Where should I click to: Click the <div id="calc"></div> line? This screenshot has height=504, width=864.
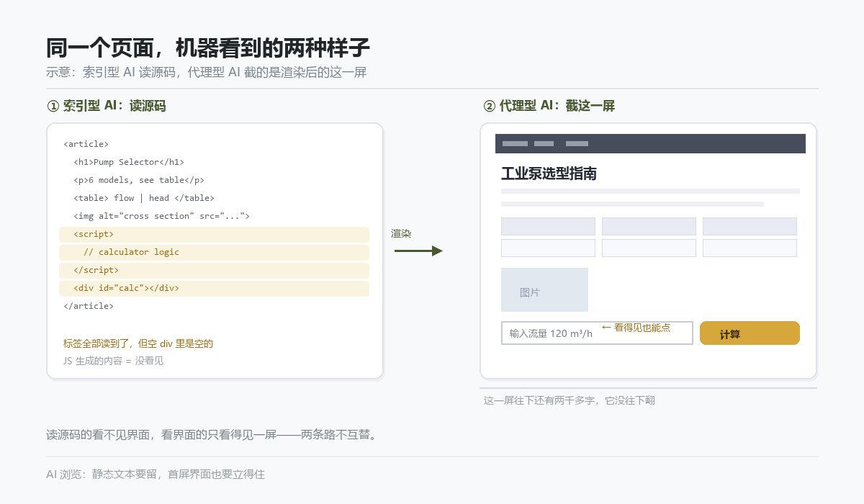(214, 288)
